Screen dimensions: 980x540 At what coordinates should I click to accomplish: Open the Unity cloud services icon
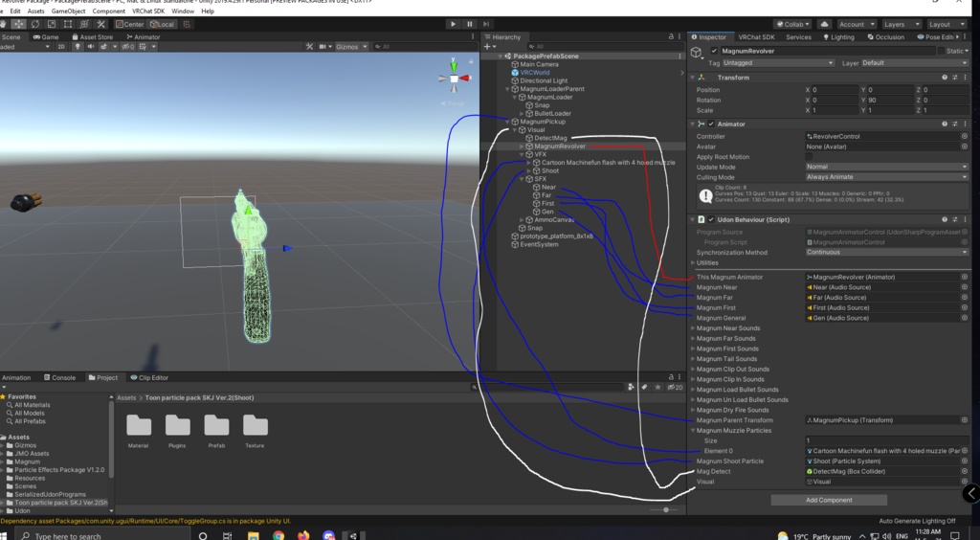(824, 24)
